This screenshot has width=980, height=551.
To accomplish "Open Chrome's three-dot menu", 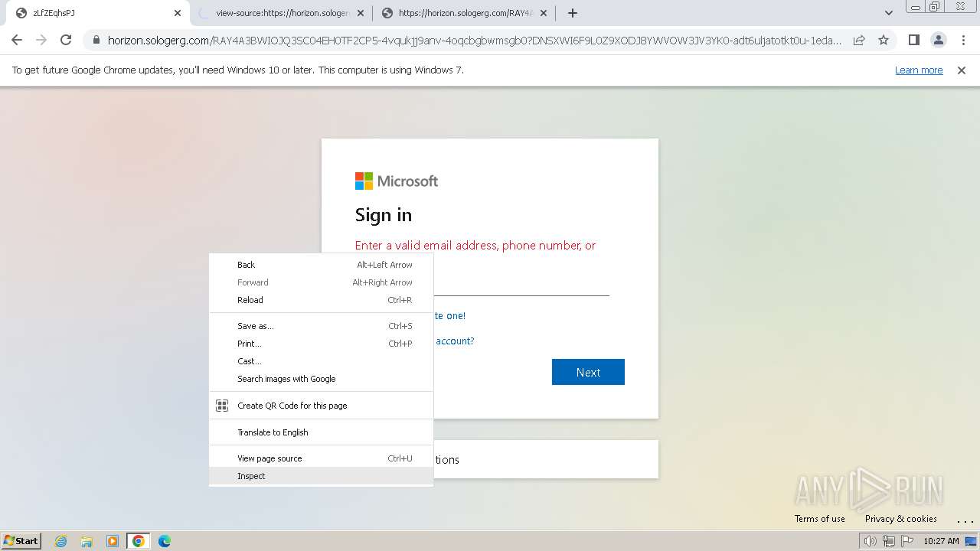I will click(x=963, y=40).
